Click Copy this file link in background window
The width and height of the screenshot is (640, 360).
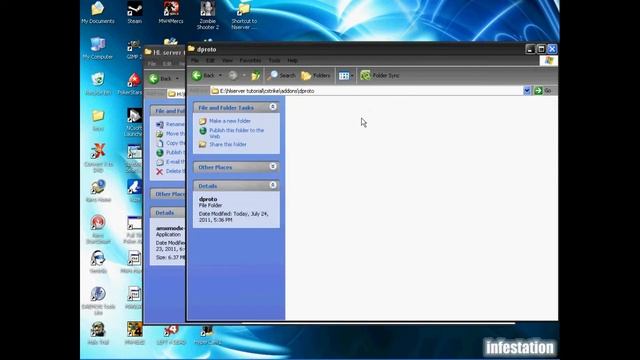click(175, 143)
